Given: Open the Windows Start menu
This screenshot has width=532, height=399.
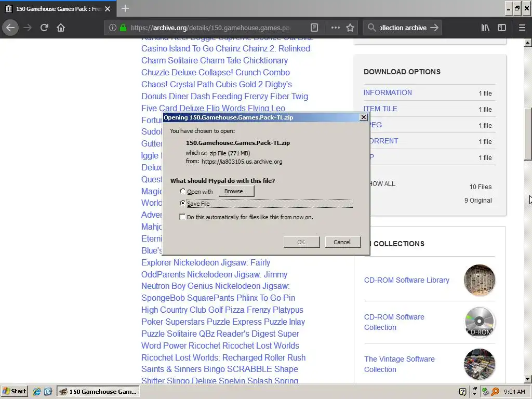Looking at the screenshot, I should click(15, 392).
